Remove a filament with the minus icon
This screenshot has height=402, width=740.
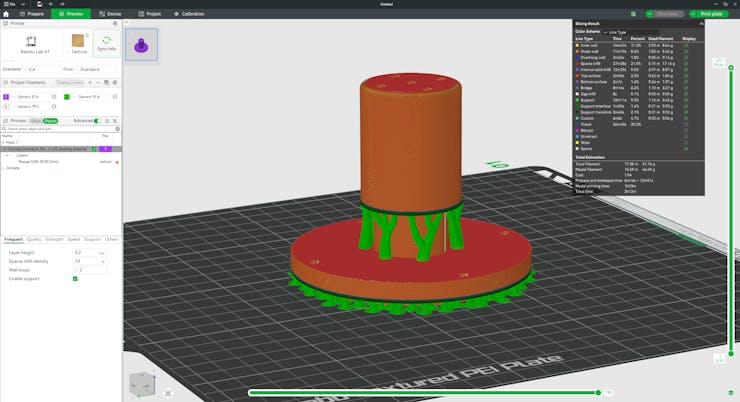(x=98, y=83)
